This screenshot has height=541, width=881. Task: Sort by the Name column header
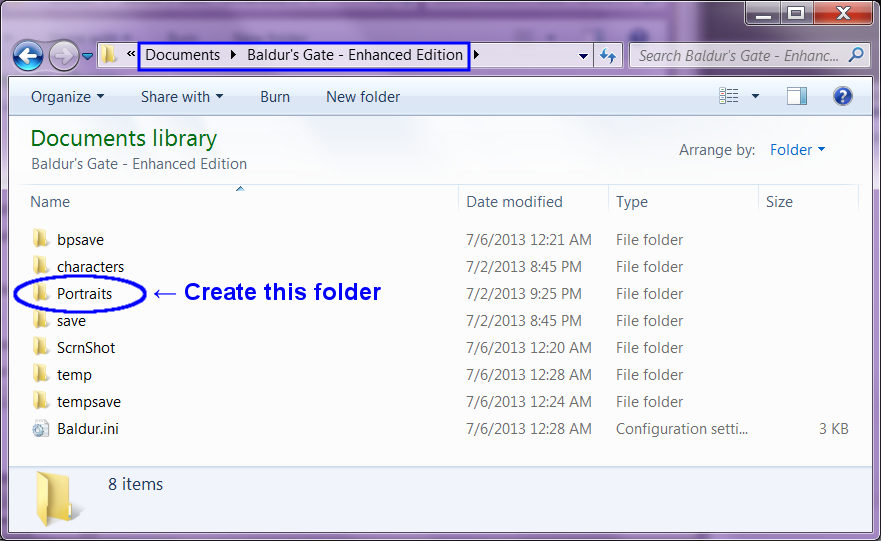point(50,202)
